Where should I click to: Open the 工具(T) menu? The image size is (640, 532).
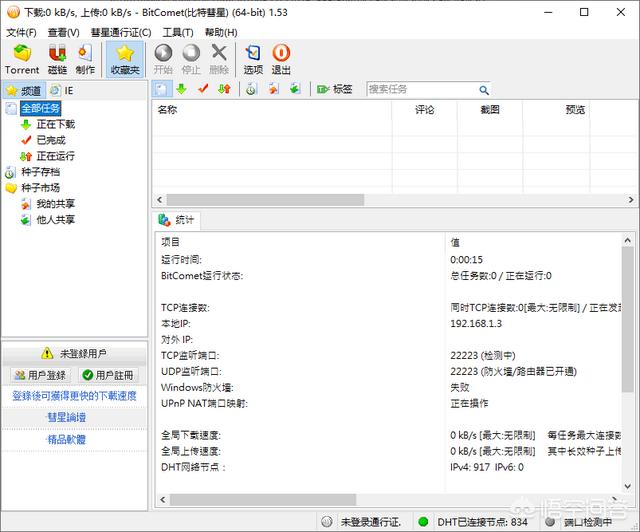tap(178, 32)
